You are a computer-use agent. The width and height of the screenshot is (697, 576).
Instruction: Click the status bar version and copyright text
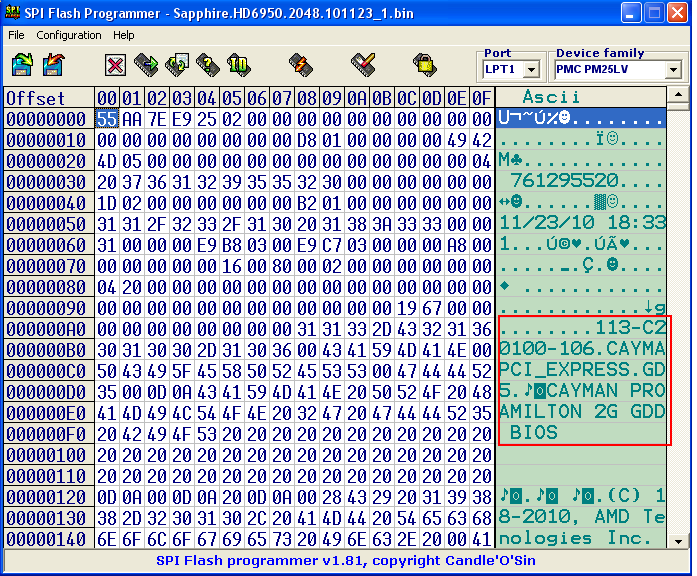point(346,561)
